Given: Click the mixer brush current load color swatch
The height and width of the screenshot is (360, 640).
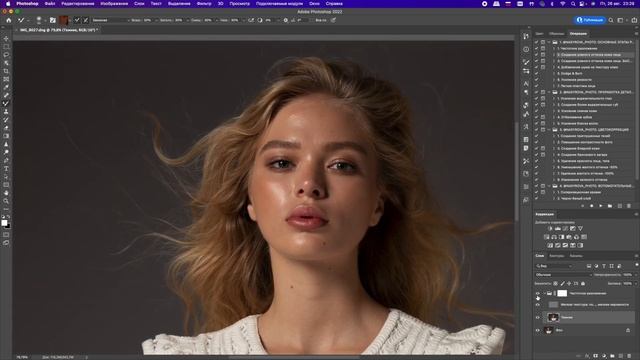Looking at the screenshot, I should tap(64, 20).
